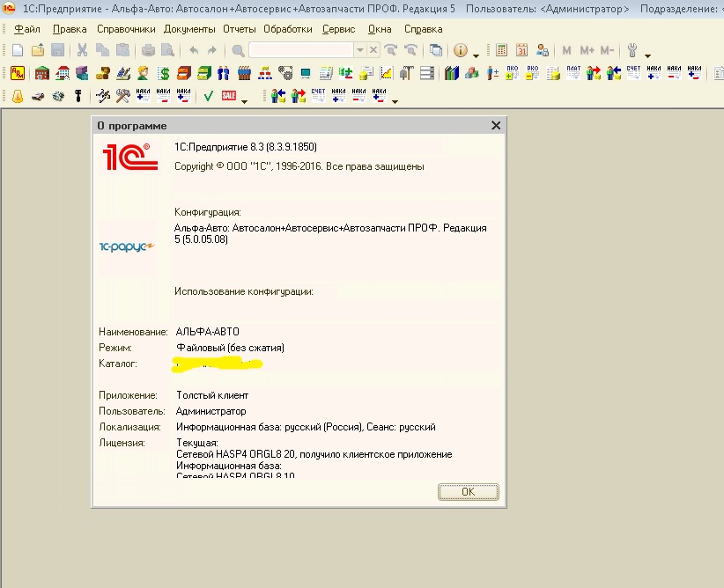Expand dropdown arrow after SALE icon
The width and height of the screenshot is (724, 588).
[x=245, y=101]
